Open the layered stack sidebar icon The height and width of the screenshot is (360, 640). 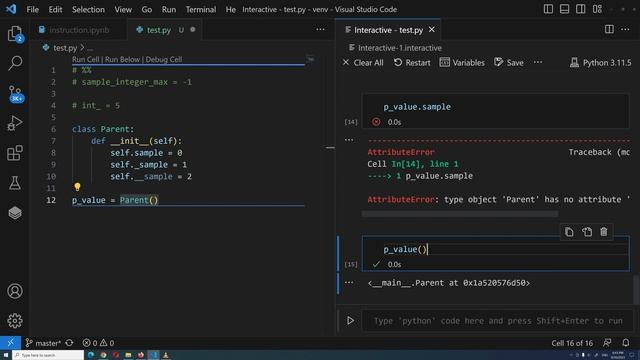click(x=15, y=213)
